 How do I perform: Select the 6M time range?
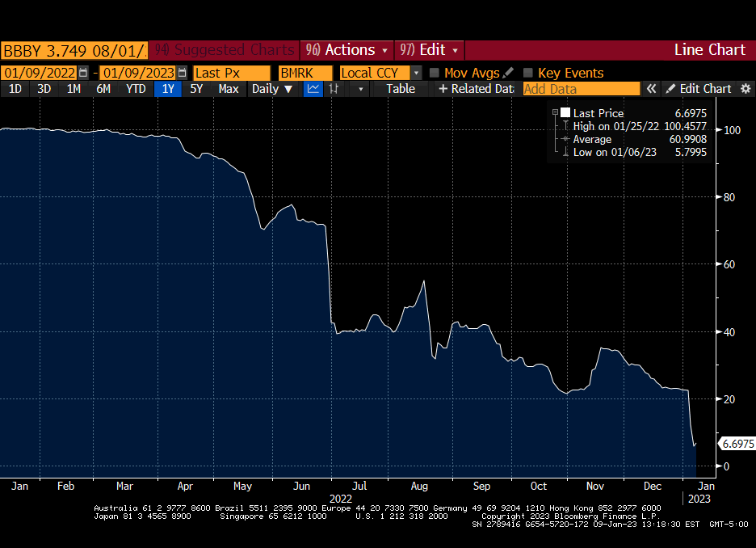[103, 89]
